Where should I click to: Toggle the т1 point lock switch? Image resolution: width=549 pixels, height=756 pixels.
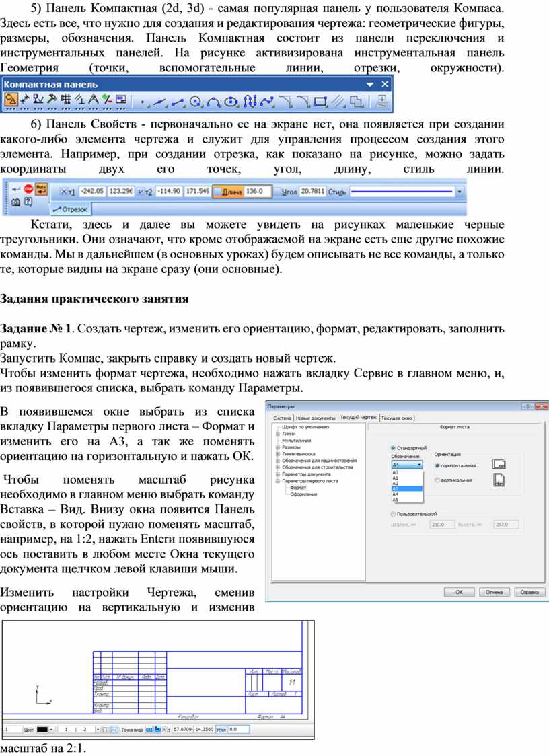pos(64,192)
